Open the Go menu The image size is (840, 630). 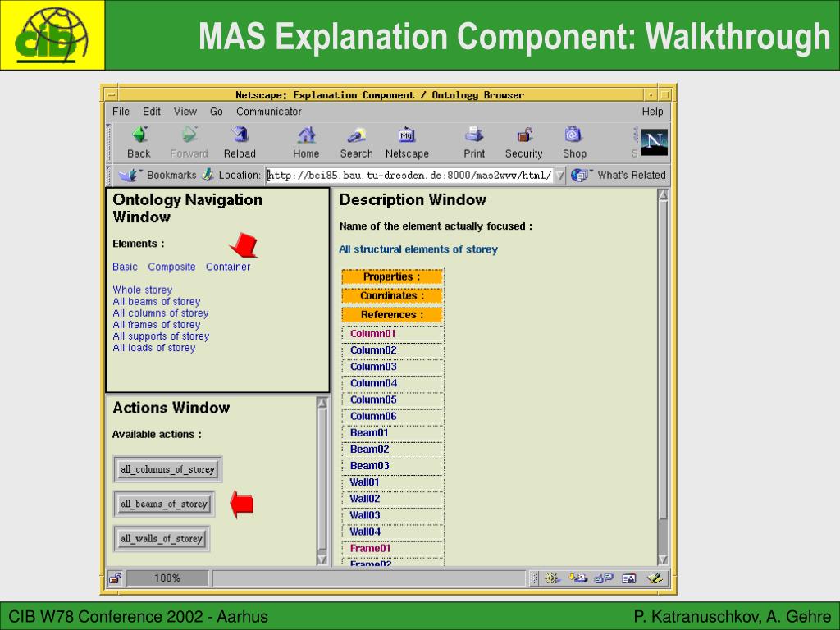pyautogui.click(x=217, y=112)
